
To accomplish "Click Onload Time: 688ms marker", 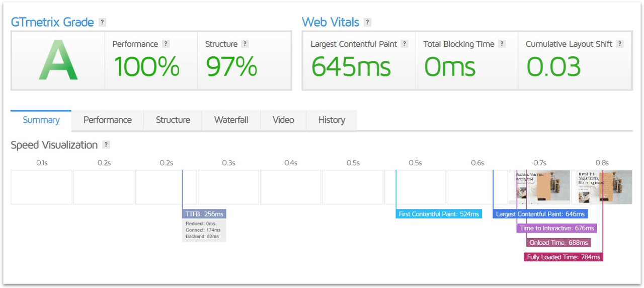I will coord(558,243).
